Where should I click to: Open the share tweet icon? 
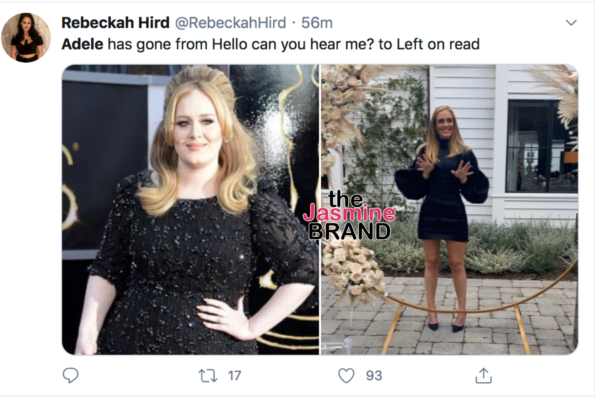click(483, 375)
